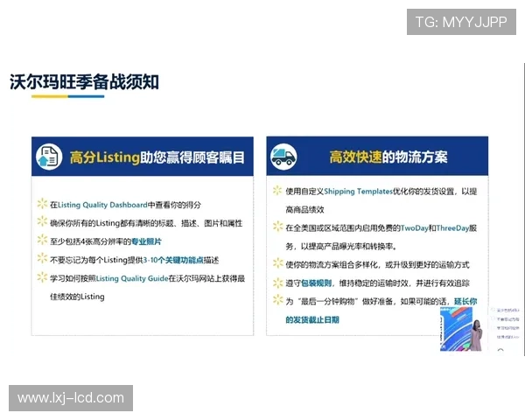Screen dimensions: 525x420
Task: Select the line starting 至少包括4张高分辨率的
Action: coord(106,241)
